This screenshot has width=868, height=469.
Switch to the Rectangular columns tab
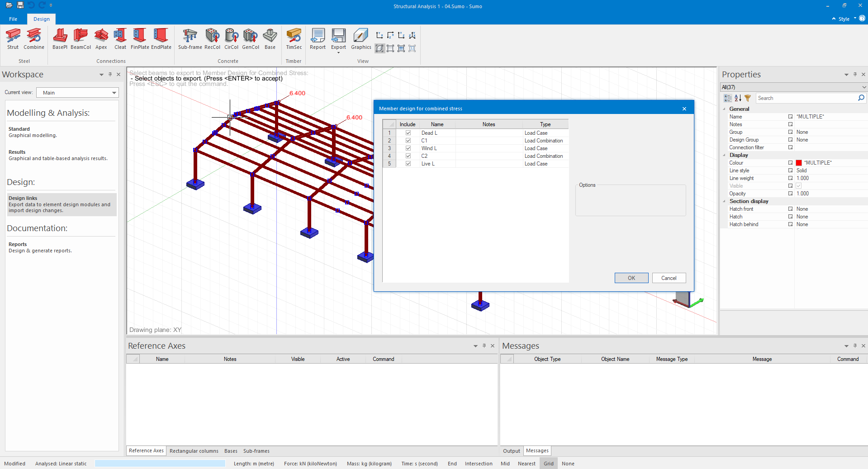pos(194,451)
